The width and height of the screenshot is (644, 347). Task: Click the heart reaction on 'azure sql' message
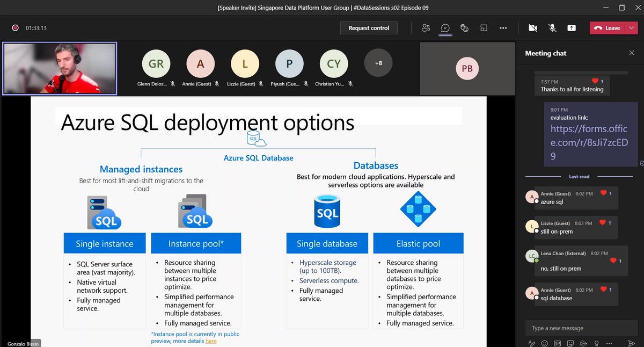click(x=603, y=193)
